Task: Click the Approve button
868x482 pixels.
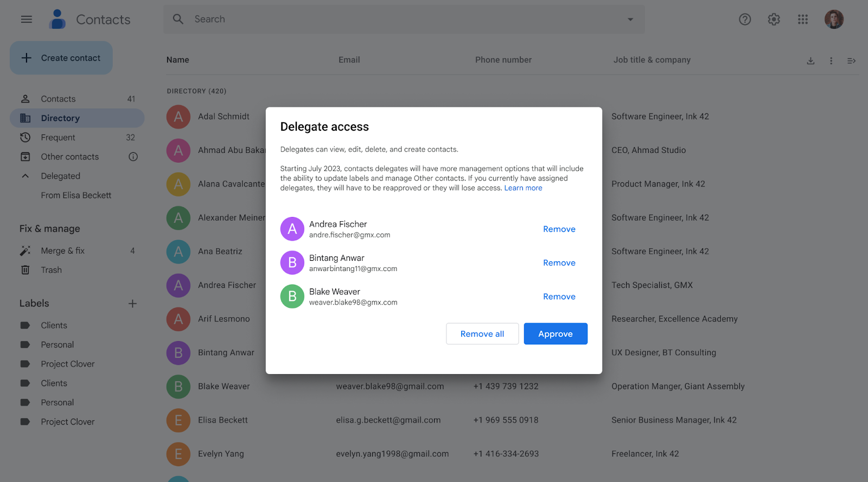Action: (555, 334)
